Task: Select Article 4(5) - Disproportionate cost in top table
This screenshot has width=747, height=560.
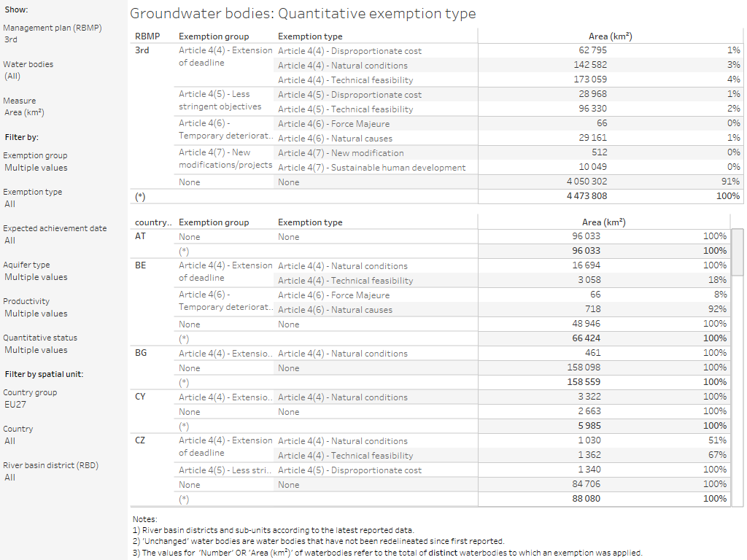Action: 349,95
